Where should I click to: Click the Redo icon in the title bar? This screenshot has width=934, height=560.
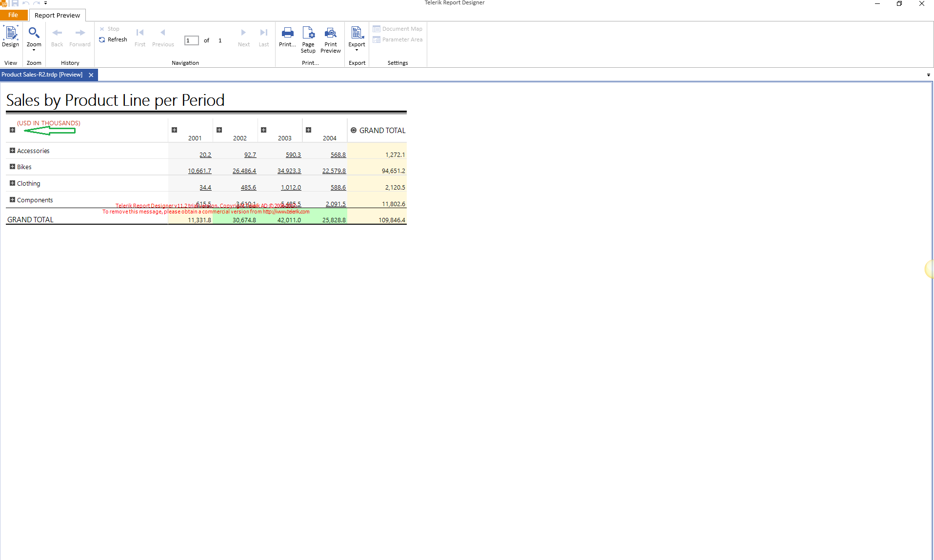36,3
